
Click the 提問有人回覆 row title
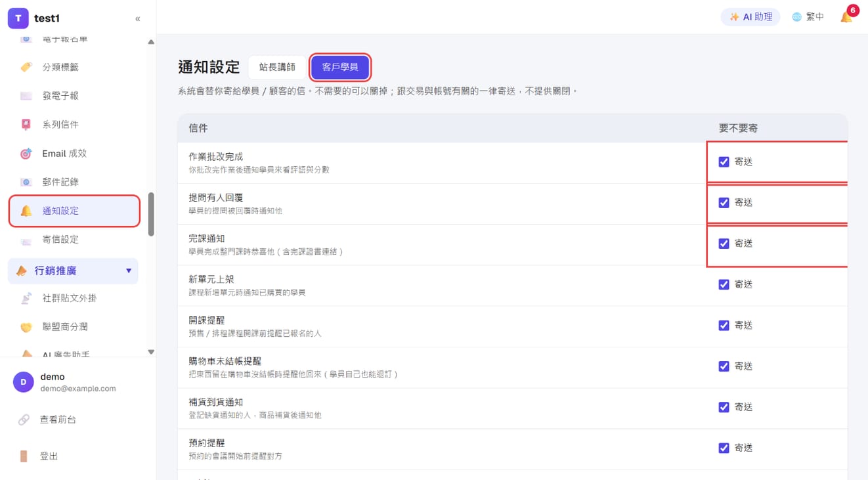(215, 198)
